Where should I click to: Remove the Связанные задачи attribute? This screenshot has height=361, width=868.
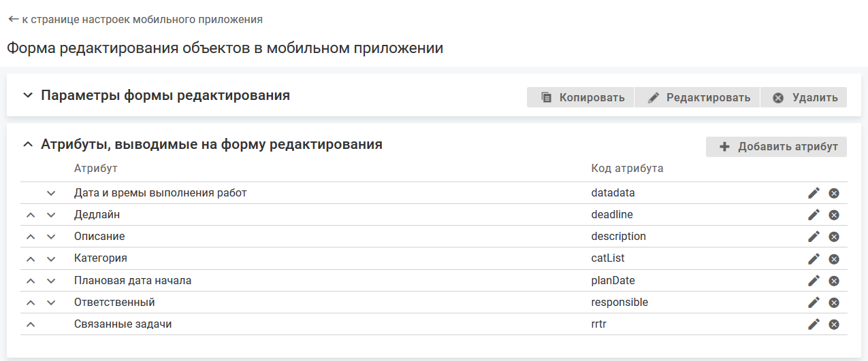(x=834, y=324)
